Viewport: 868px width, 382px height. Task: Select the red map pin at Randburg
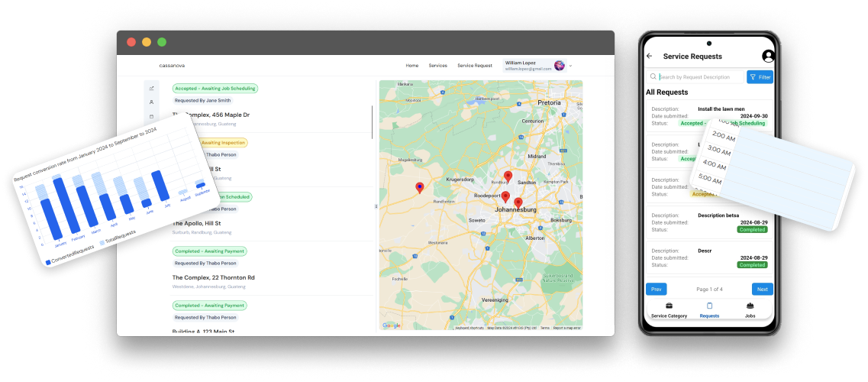click(x=508, y=177)
